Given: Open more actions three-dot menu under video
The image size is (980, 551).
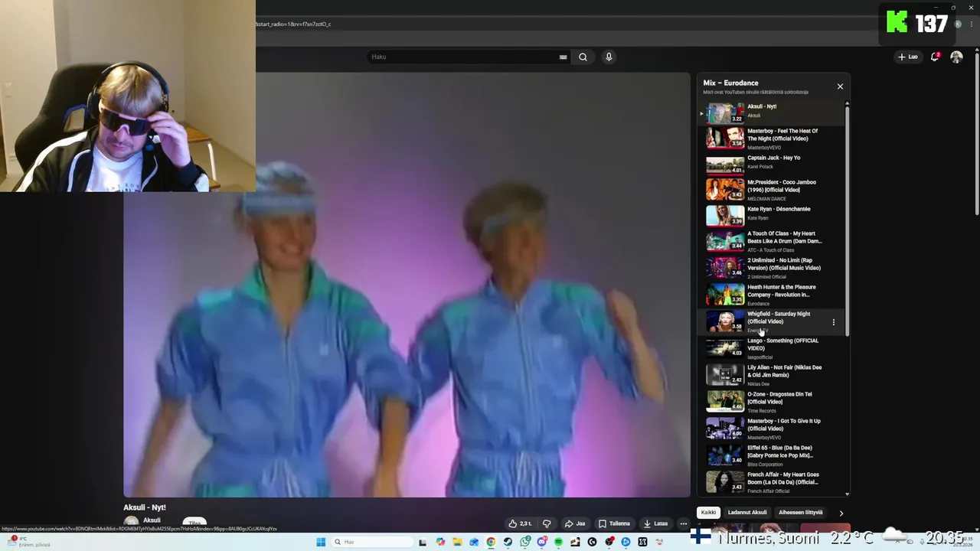Looking at the screenshot, I should pyautogui.click(x=684, y=523).
